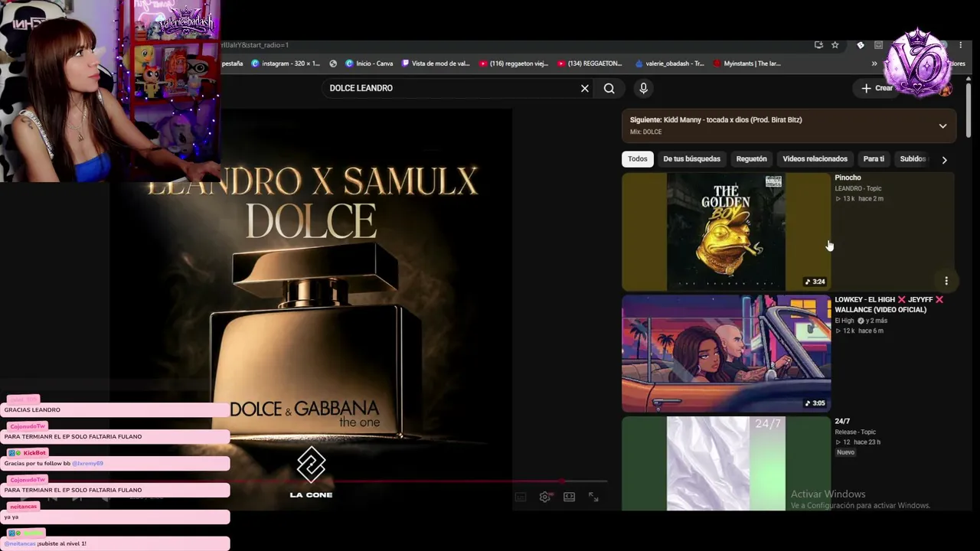
Task: Click the magnifier search button
Action: (x=609, y=88)
